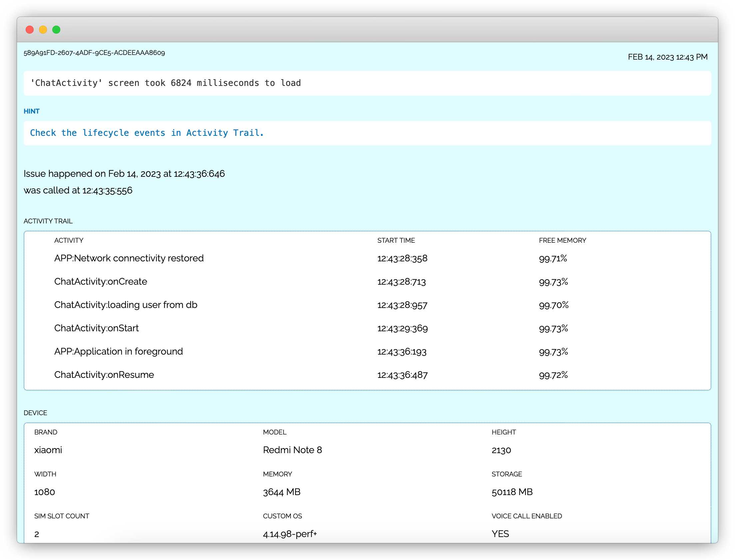Click the ACTIVITY column header
Viewport: 735px width, 560px height.
pyautogui.click(x=69, y=240)
